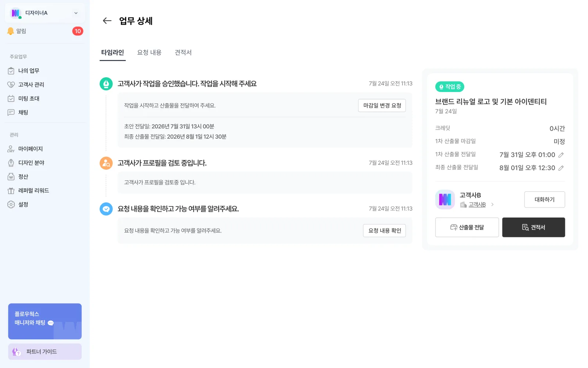Switch to the 요청 내용 tab
The image size is (588, 368).
149,53
